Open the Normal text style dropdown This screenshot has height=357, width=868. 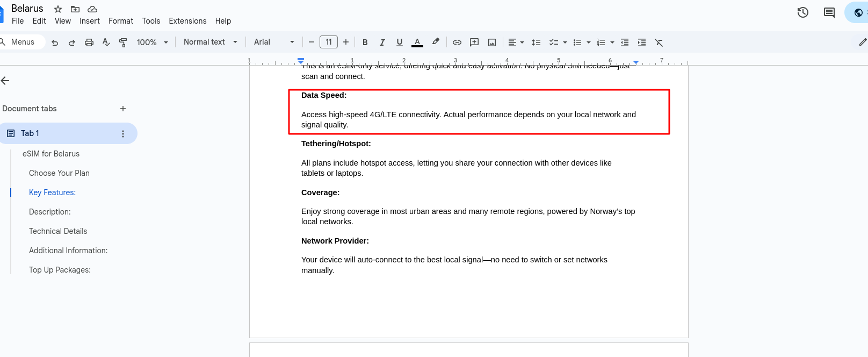coord(210,42)
